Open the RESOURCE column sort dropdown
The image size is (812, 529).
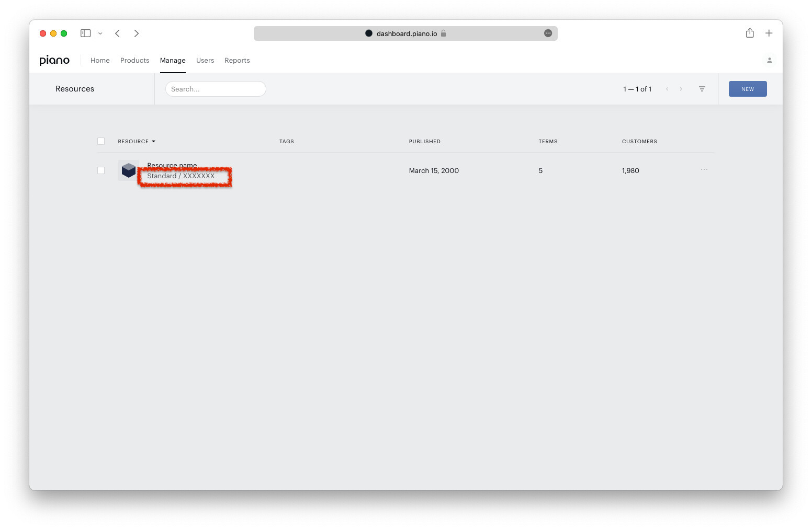pyautogui.click(x=153, y=141)
